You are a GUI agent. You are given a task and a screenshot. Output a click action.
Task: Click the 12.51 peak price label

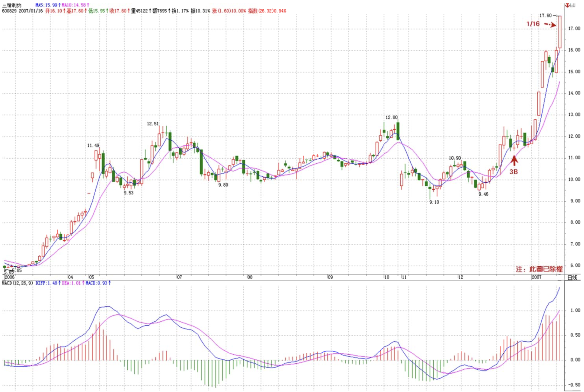153,124
